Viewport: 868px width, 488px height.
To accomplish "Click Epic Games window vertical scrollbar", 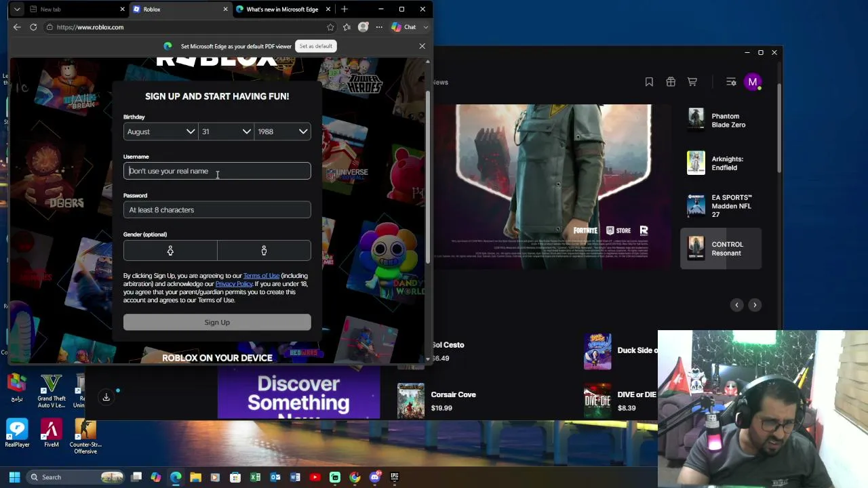I will tap(778, 129).
